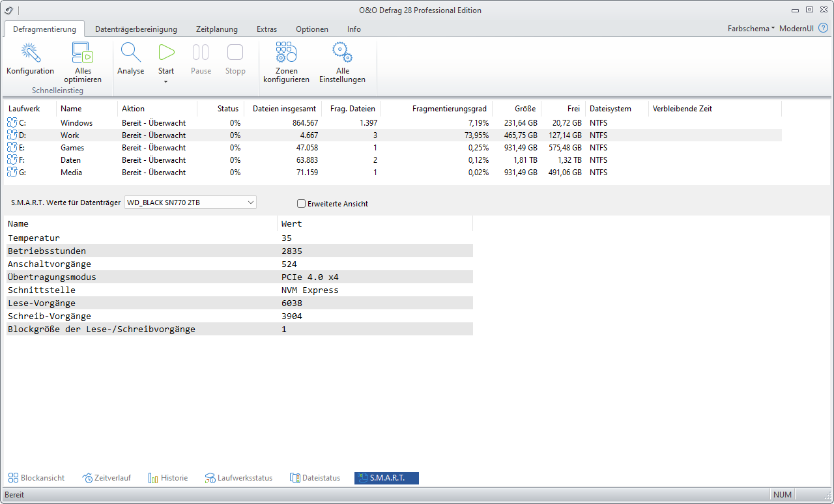This screenshot has height=504, width=834.
Task: Select drive C: icon in list
Action: coord(12,123)
